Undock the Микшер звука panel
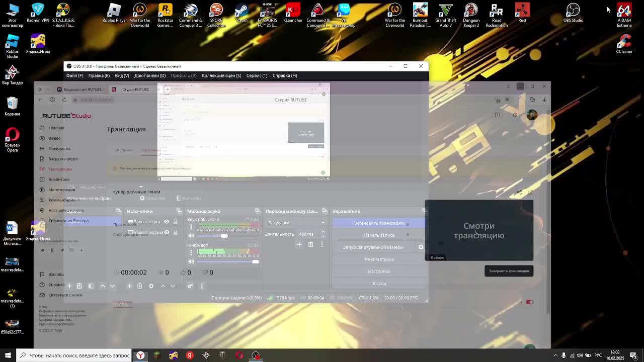 [257, 211]
